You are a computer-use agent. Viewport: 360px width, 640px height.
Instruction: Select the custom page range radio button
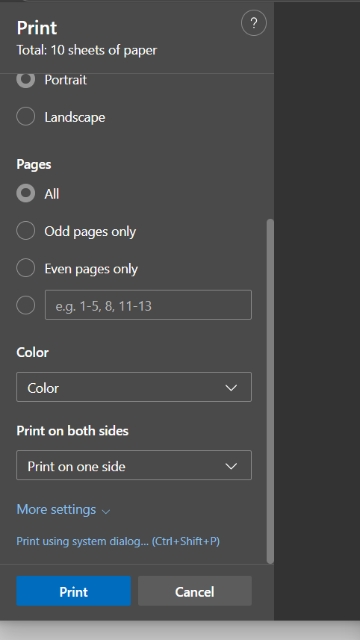(25, 305)
